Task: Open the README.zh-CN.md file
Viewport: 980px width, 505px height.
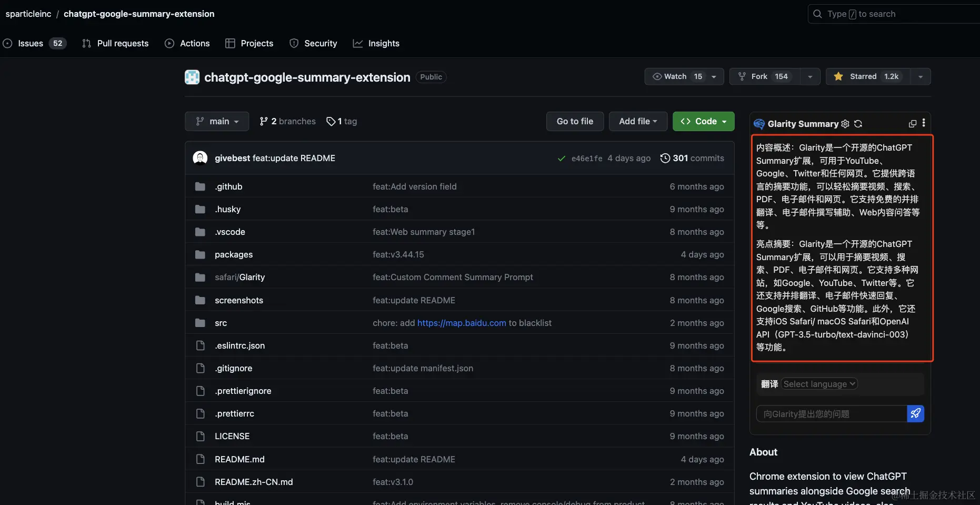Action: 254,482
